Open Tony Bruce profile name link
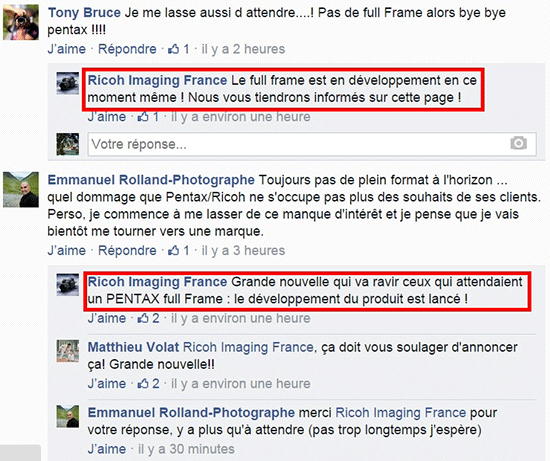Image resolution: width=550 pixels, height=461 pixels. [84, 13]
